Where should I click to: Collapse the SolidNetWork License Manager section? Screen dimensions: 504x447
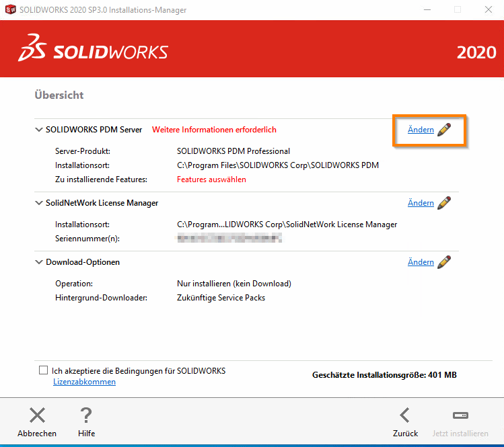click(39, 203)
